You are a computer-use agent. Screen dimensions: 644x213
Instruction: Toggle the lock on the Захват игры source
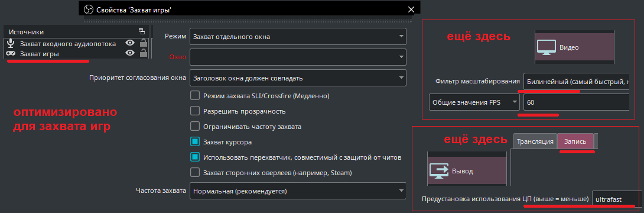coord(144,53)
